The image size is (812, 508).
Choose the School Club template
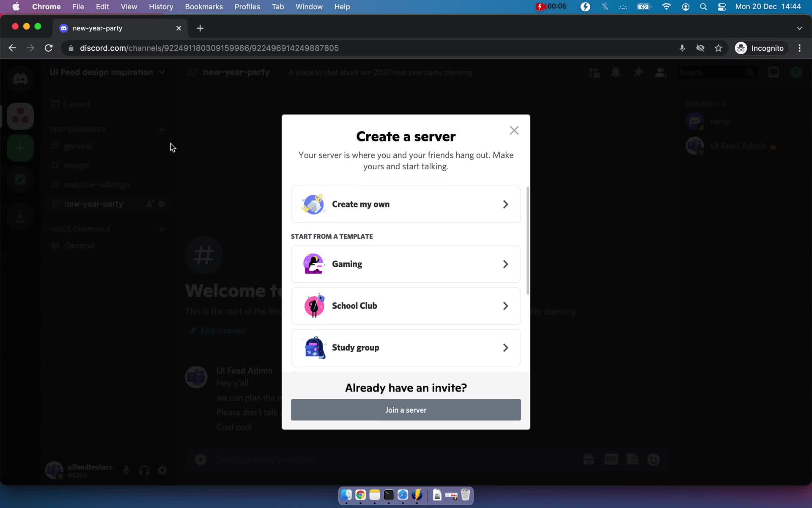point(406,306)
